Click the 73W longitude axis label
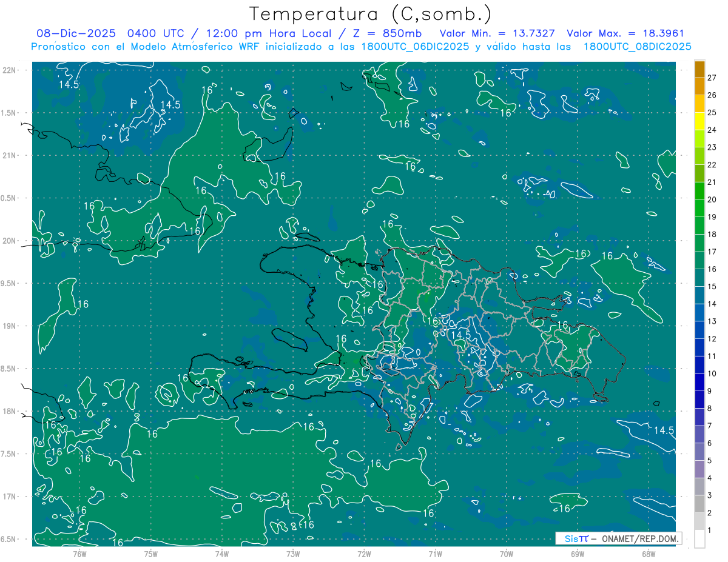 293,554
